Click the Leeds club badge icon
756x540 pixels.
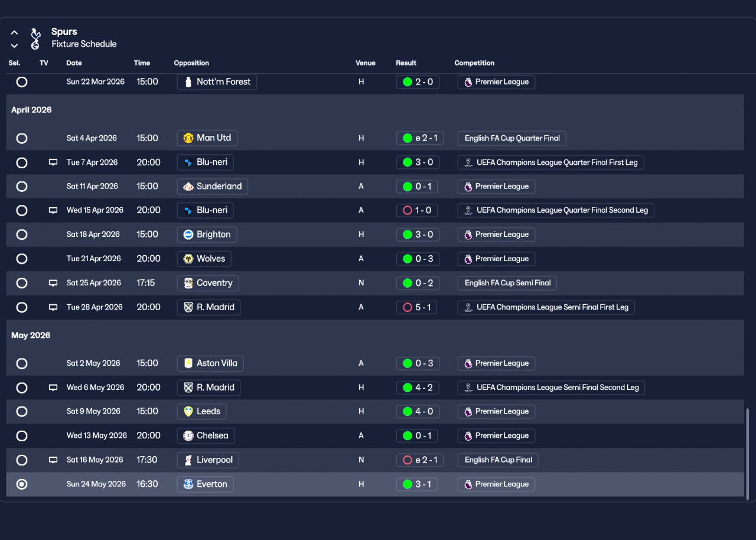click(x=188, y=411)
